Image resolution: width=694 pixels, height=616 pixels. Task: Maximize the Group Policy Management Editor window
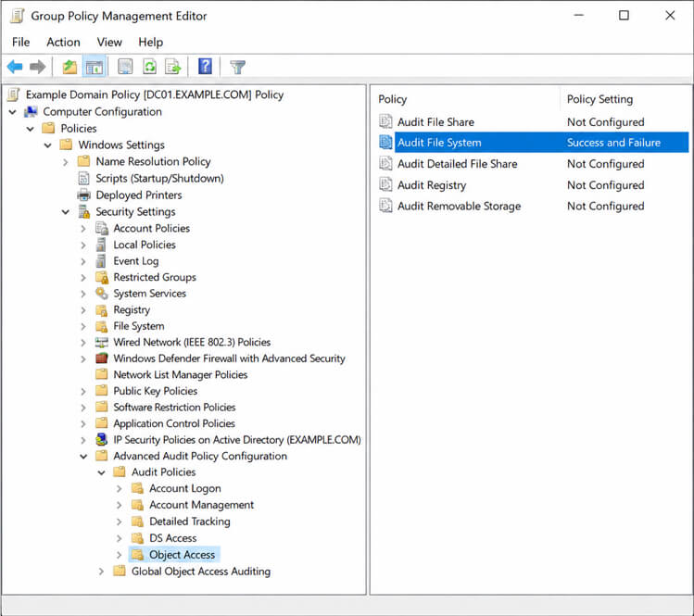tap(624, 16)
